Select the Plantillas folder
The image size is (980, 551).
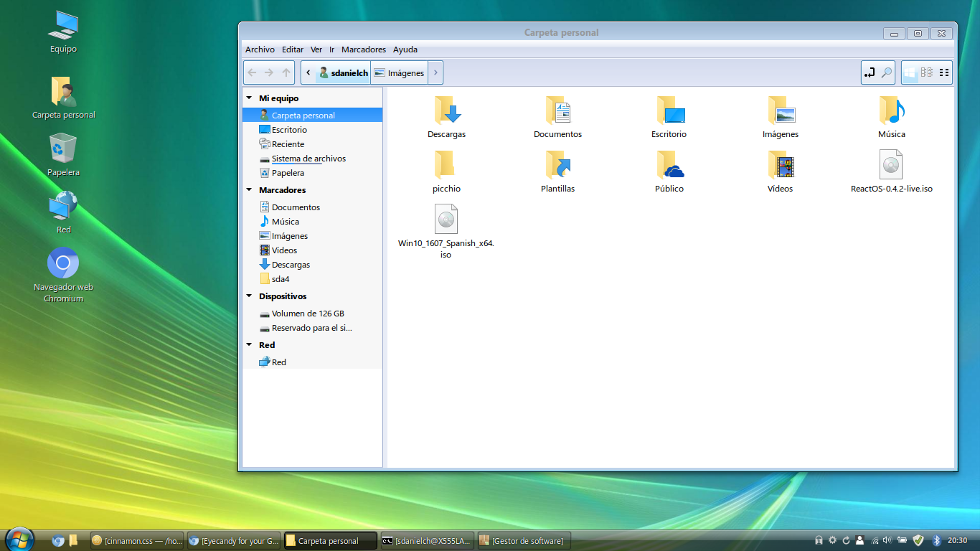(x=557, y=172)
